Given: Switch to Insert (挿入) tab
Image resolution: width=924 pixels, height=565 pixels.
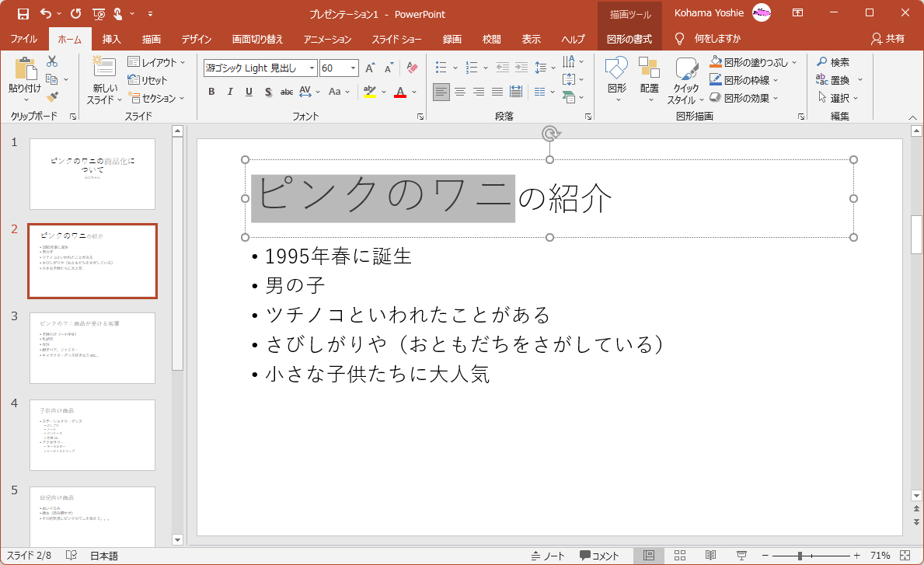Looking at the screenshot, I should (112, 39).
